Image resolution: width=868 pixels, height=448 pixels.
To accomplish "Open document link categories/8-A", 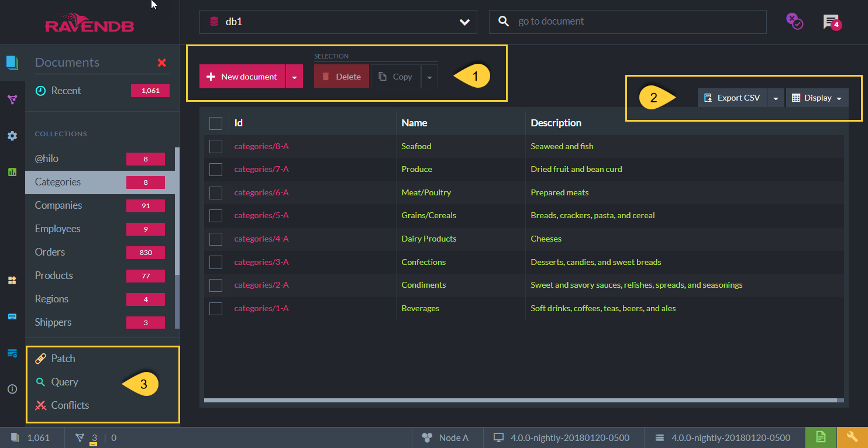I will 261,146.
